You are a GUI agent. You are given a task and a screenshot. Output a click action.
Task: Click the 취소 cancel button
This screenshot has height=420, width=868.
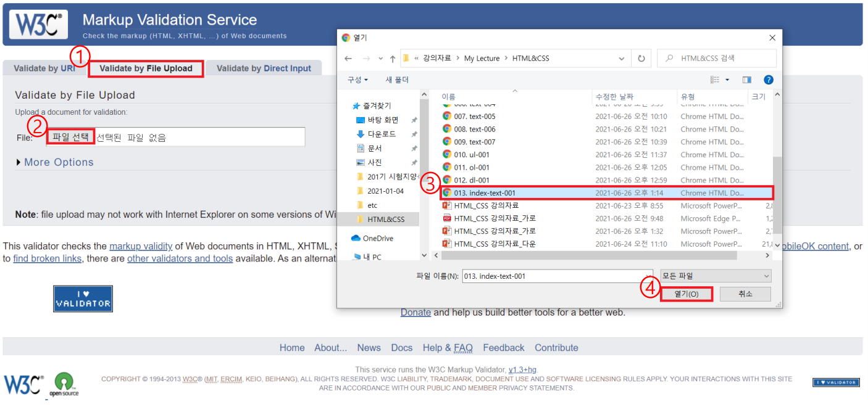[745, 294]
